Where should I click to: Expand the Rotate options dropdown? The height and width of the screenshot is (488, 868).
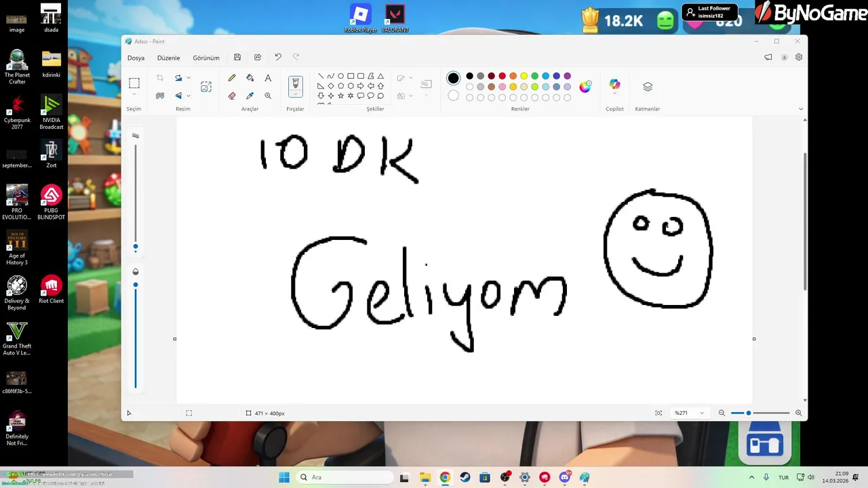click(x=189, y=78)
